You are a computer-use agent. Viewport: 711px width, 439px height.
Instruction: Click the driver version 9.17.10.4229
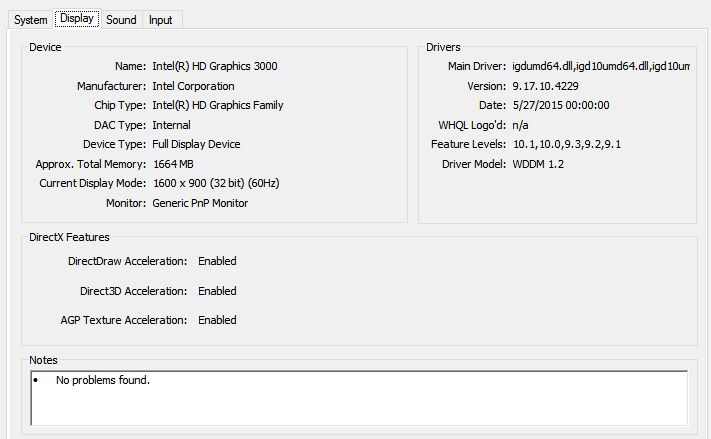[x=546, y=86]
